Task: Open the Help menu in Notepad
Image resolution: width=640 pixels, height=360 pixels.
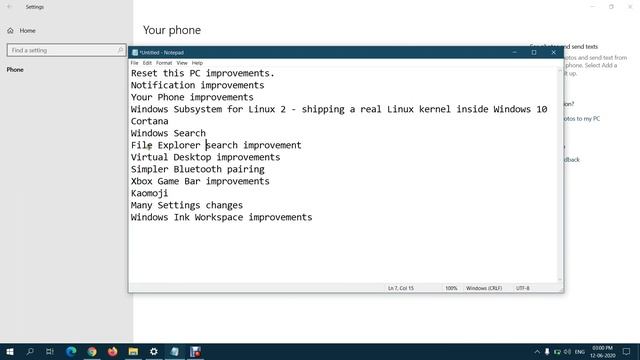Action: pyautogui.click(x=197, y=63)
